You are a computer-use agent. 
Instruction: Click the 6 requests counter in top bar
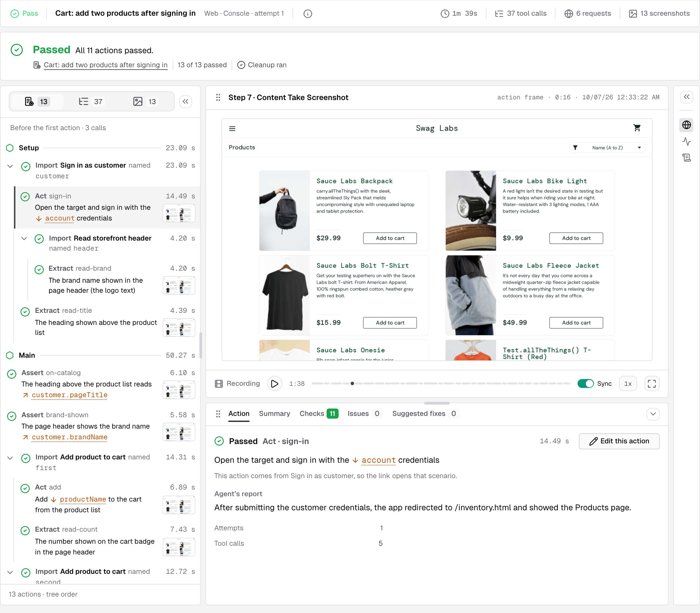click(x=588, y=13)
